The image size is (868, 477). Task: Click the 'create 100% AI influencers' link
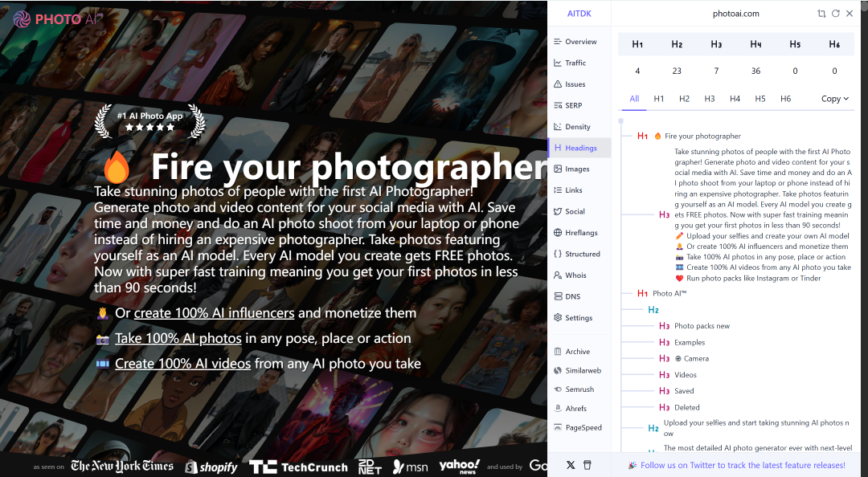(x=215, y=313)
